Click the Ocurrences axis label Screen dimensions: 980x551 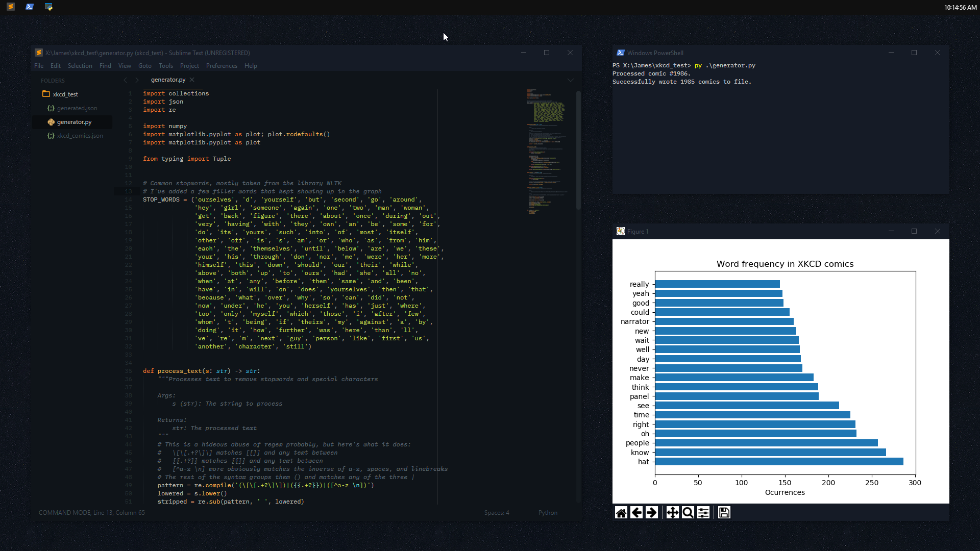tap(785, 492)
